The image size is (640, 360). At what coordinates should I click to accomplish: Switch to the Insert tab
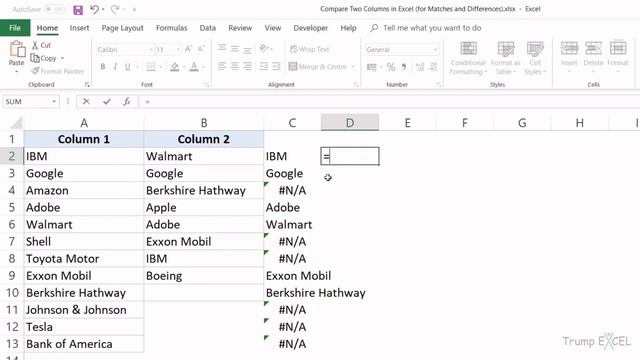(x=79, y=28)
